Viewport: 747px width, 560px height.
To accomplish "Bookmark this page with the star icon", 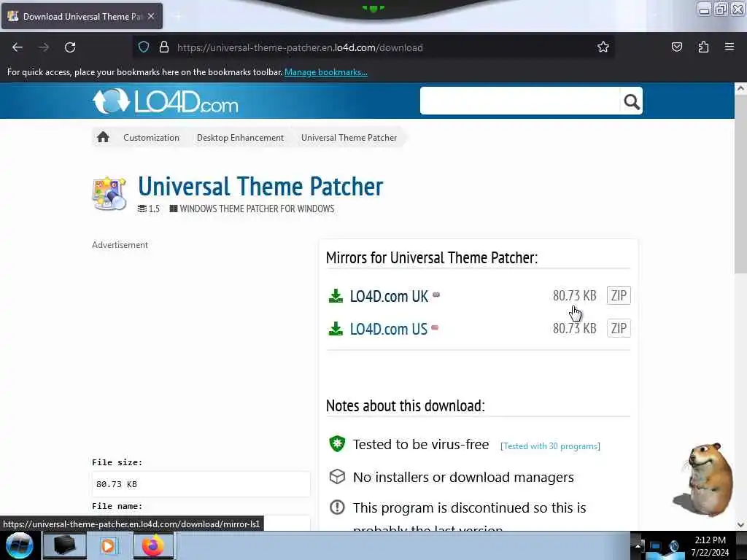I will pos(603,47).
